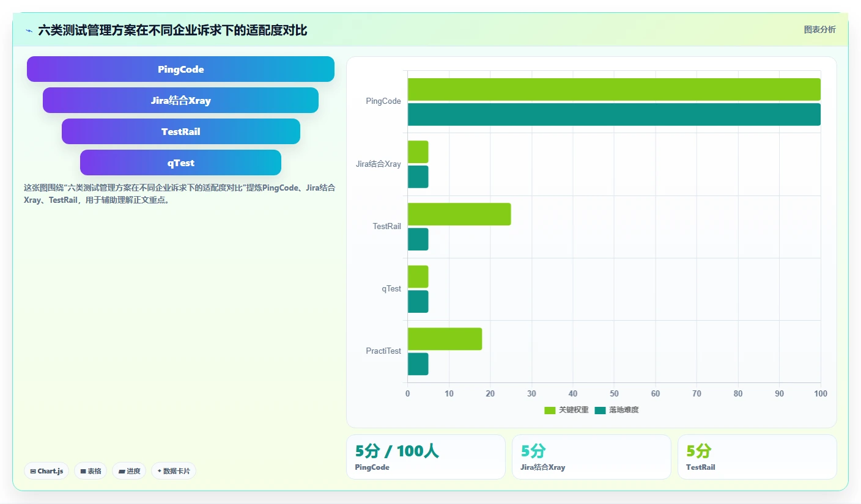861x504 pixels.
Task: Click the chart title 六类测试管理方案 heading
Action: pyautogui.click(x=172, y=30)
